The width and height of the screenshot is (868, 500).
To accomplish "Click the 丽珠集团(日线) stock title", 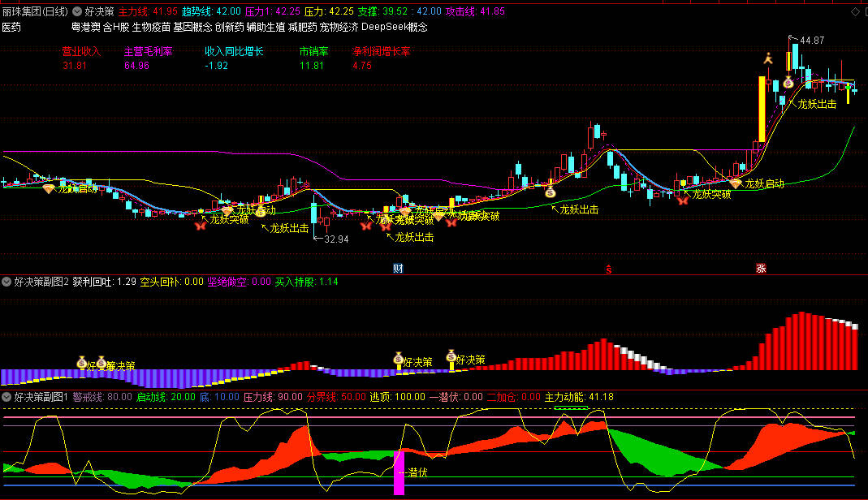I will pos(35,12).
